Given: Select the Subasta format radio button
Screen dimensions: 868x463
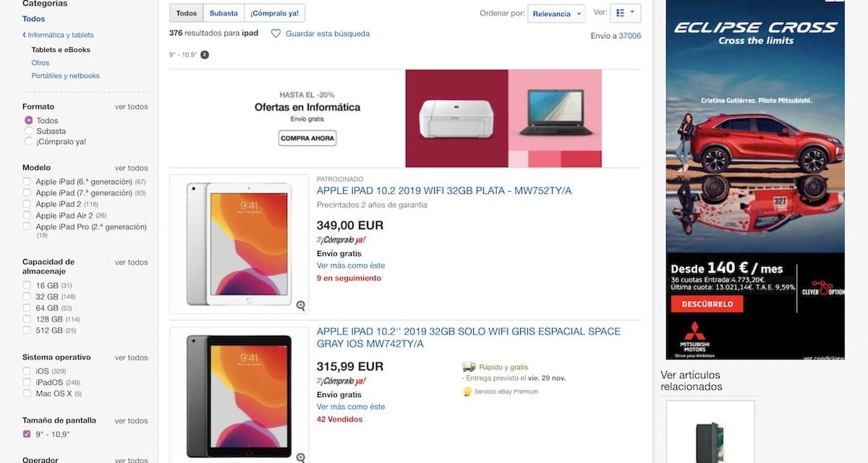Looking at the screenshot, I should point(29,131).
